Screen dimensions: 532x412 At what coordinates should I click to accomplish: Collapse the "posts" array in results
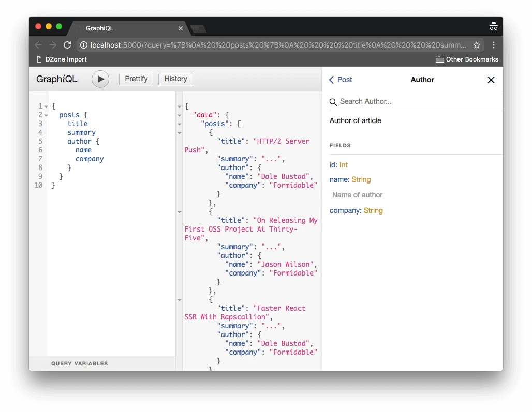[x=180, y=125]
